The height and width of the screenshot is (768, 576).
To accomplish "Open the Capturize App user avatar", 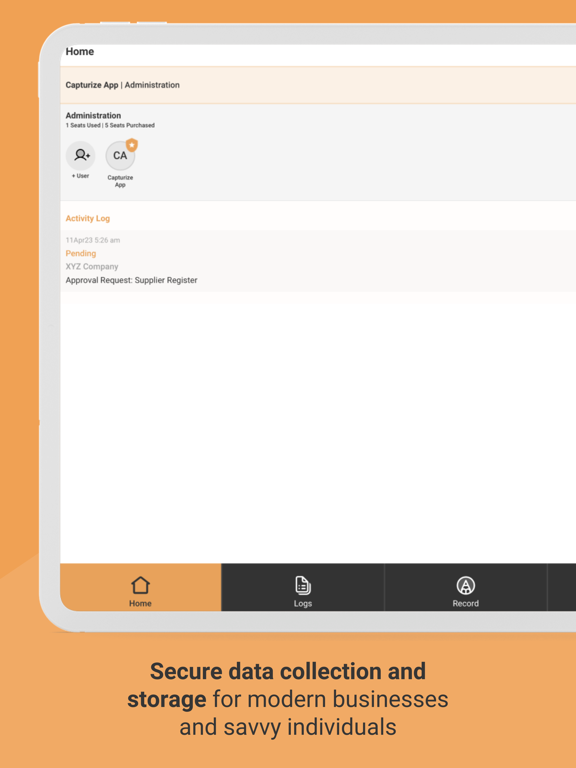I will pos(120,156).
